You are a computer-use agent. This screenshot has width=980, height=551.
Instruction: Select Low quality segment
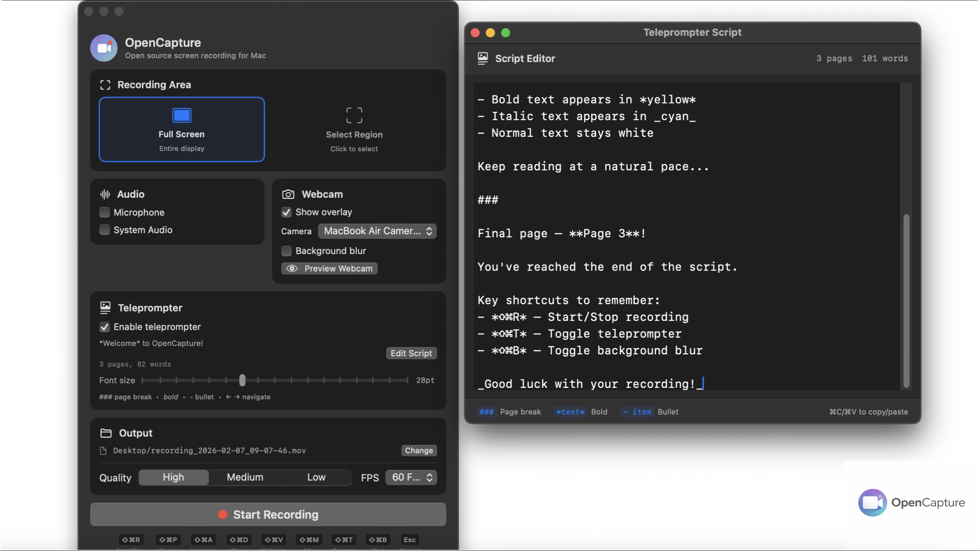[x=316, y=477]
